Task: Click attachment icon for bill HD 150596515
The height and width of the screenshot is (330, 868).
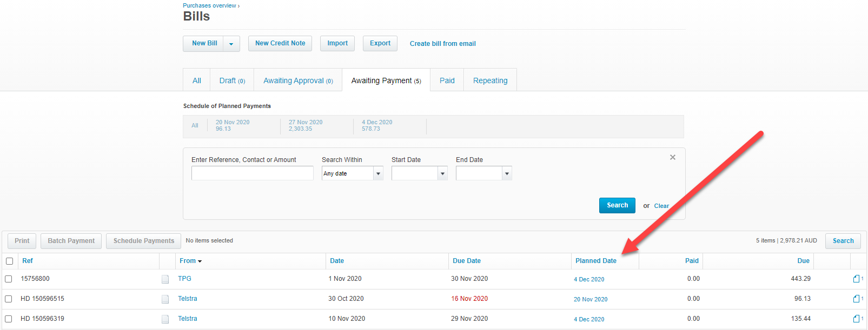Action: click(x=857, y=299)
